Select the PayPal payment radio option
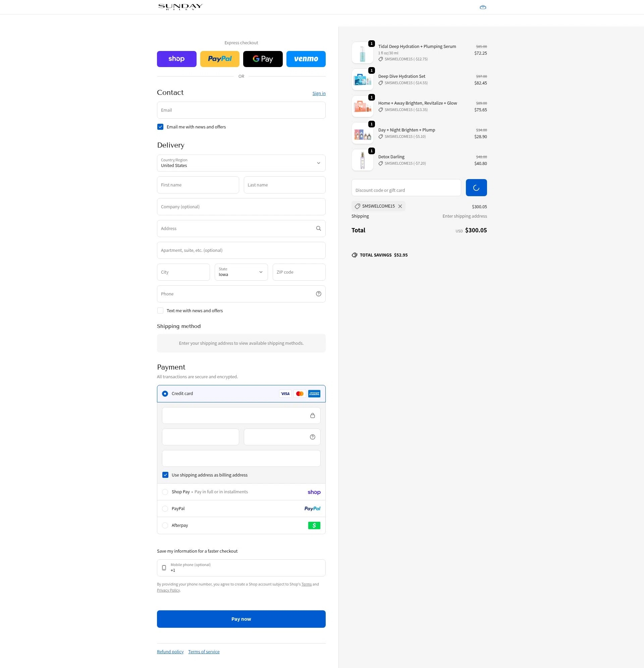Image resolution: width=644 pixels, height=668 pixels. click(165, 508)
